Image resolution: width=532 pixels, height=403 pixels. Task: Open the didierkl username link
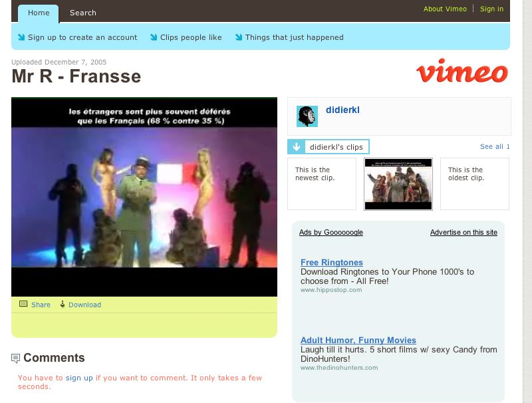click(x=342, y=110)
